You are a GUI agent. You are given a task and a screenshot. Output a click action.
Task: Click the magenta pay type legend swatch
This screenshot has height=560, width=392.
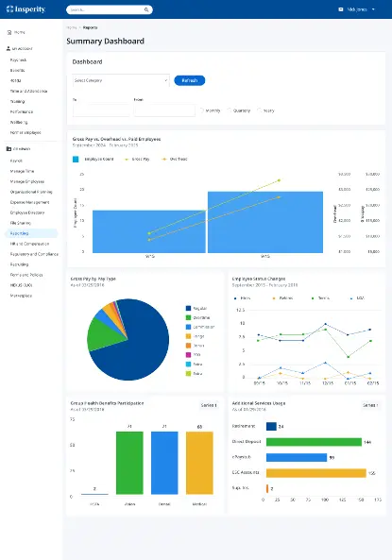click(188, 355)
